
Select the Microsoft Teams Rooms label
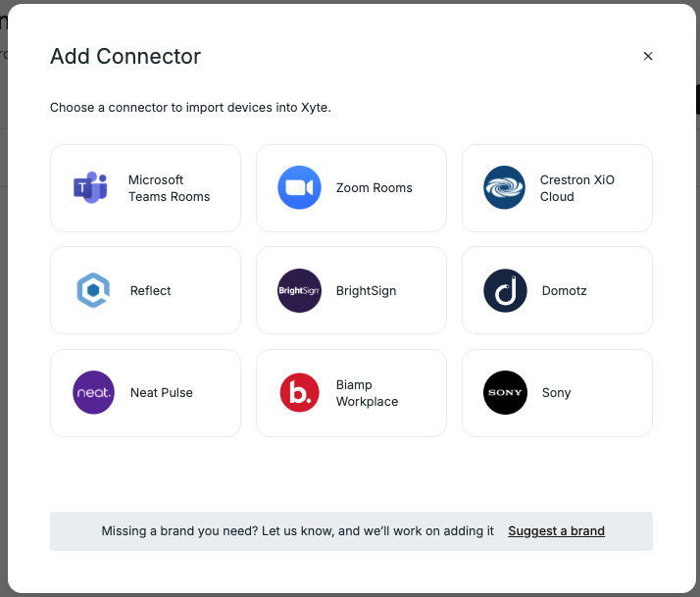(x=169, y=188)
